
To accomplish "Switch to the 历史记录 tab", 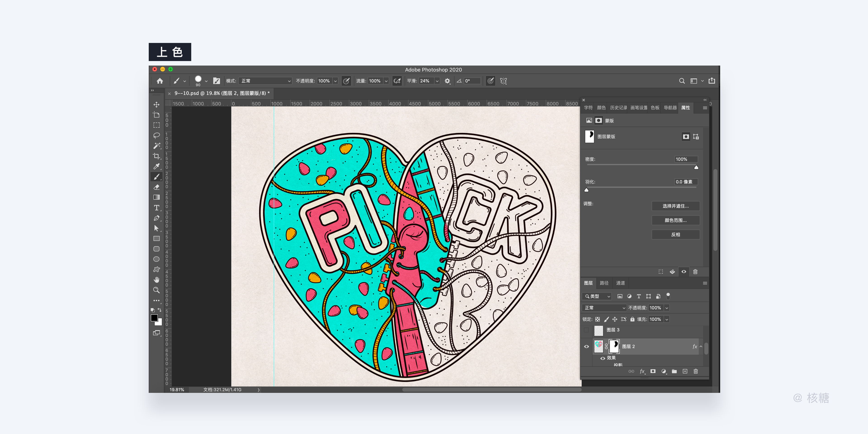I will click(x=618, y=108).
